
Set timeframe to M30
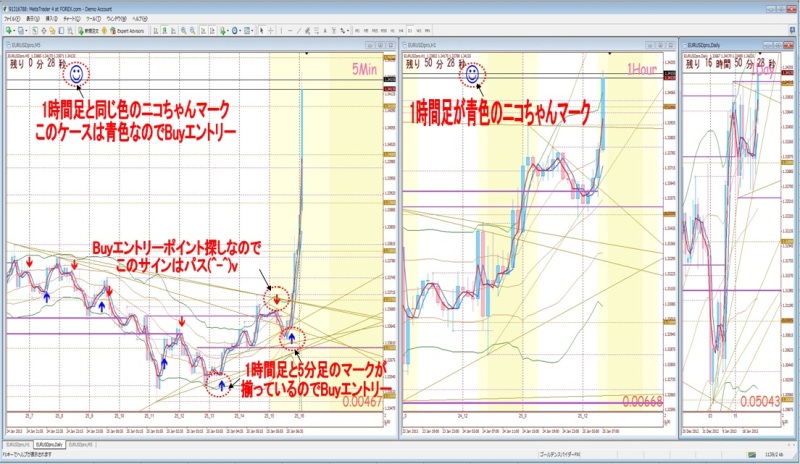coord(384,31)
